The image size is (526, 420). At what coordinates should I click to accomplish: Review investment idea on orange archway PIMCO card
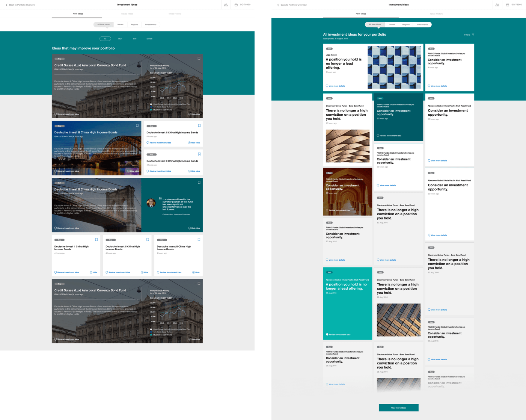point(338,210)
